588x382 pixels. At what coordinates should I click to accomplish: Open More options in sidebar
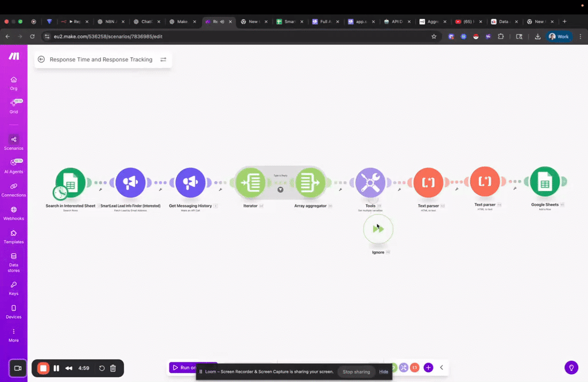tap(14, 335)
